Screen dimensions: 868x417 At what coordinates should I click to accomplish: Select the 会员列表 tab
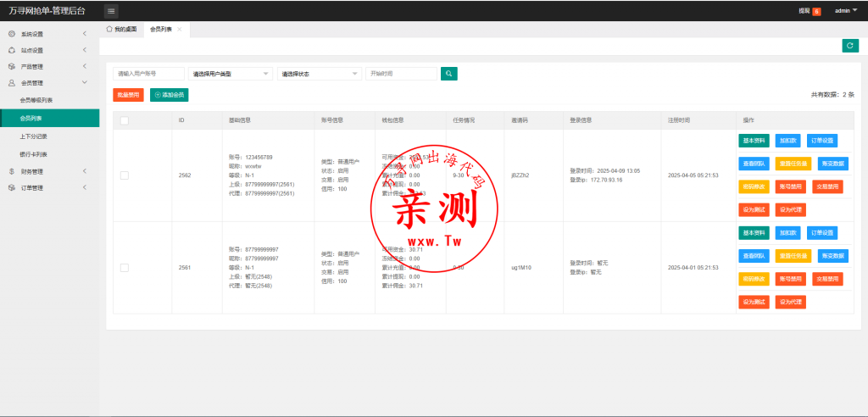[x=166, y=30]
